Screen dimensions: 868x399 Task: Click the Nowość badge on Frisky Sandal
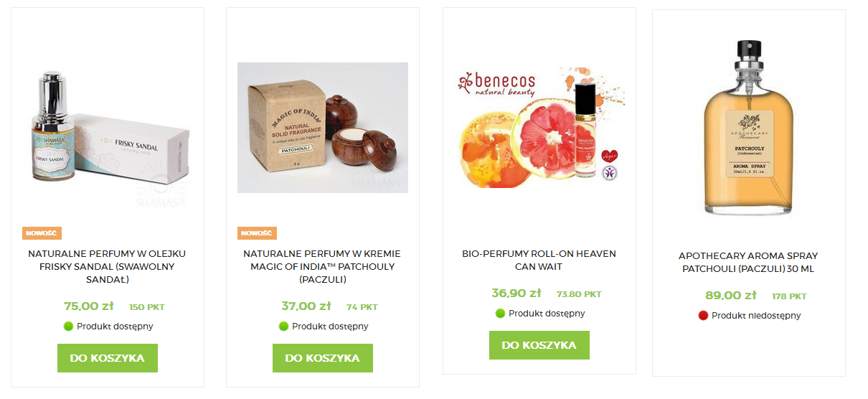[x=42, y=233]
